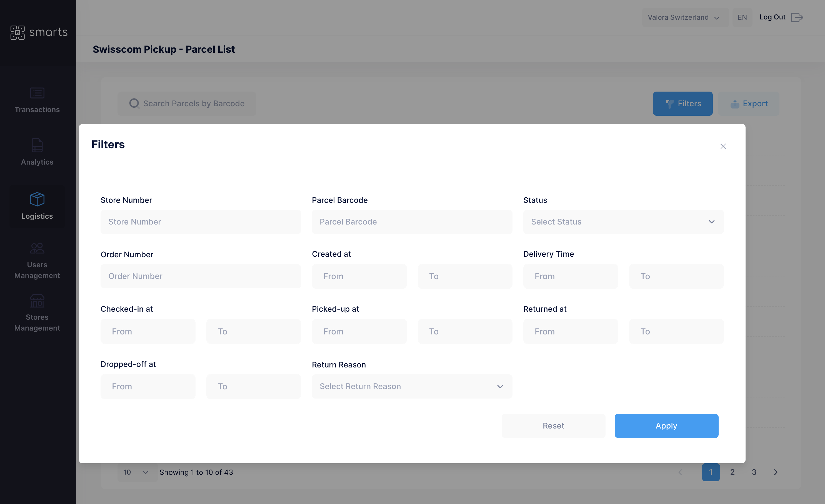Click the search magnifier icon
Viewport: 825px width, 504px height.
pos(134,103)
